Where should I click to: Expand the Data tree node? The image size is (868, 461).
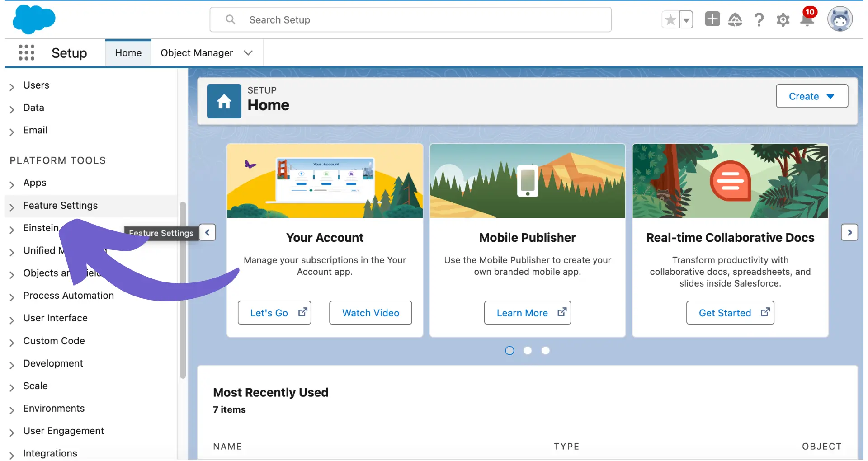coord(12,109)
